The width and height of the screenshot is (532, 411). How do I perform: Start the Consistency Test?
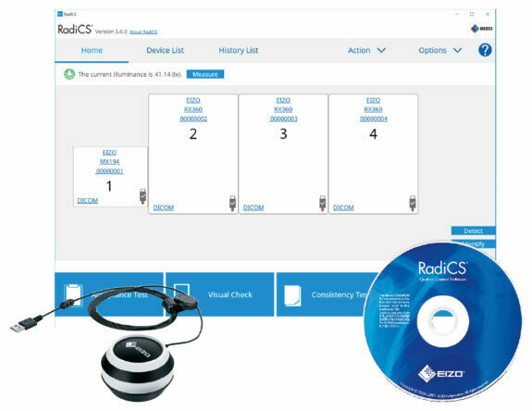click(327, 294)
